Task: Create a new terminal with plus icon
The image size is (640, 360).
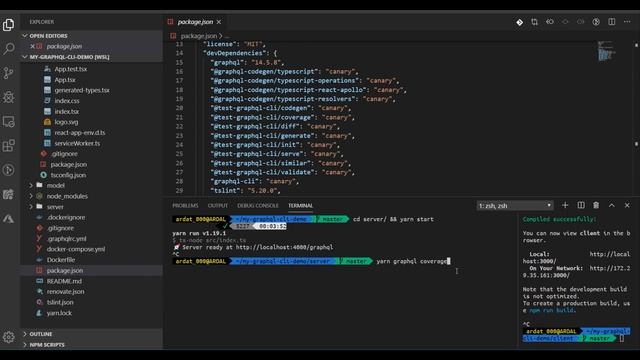Action: 565,205
